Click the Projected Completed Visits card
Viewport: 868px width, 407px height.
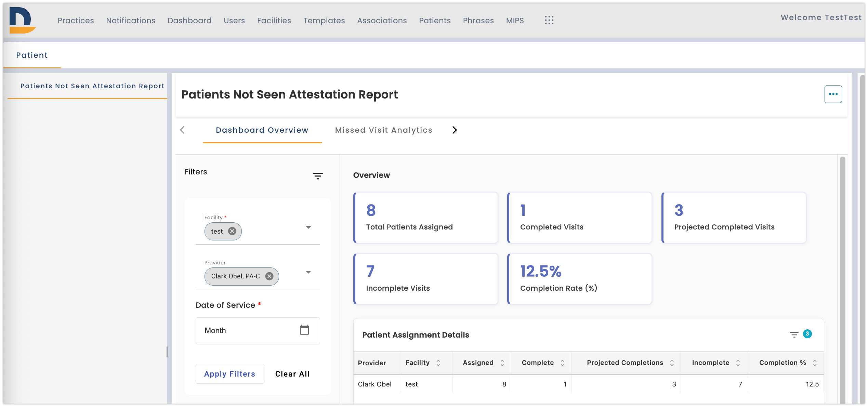click(x=734, y=218)
